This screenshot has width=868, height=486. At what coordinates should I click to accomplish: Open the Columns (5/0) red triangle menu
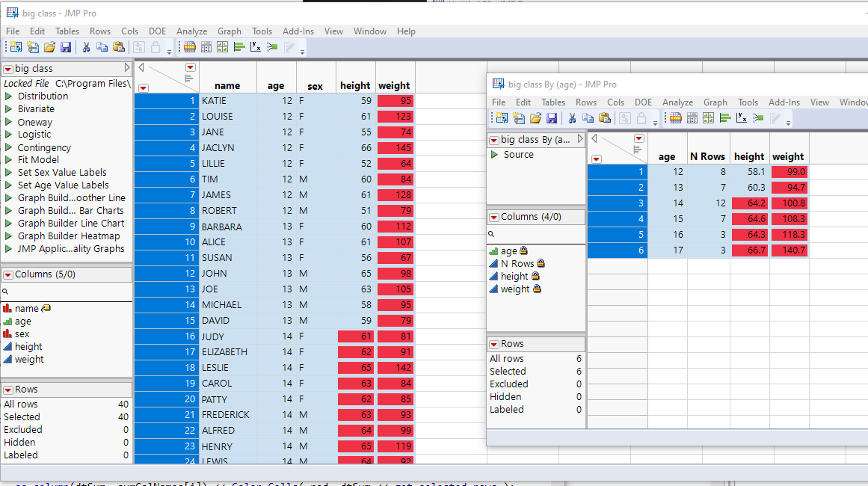(8, 274)
